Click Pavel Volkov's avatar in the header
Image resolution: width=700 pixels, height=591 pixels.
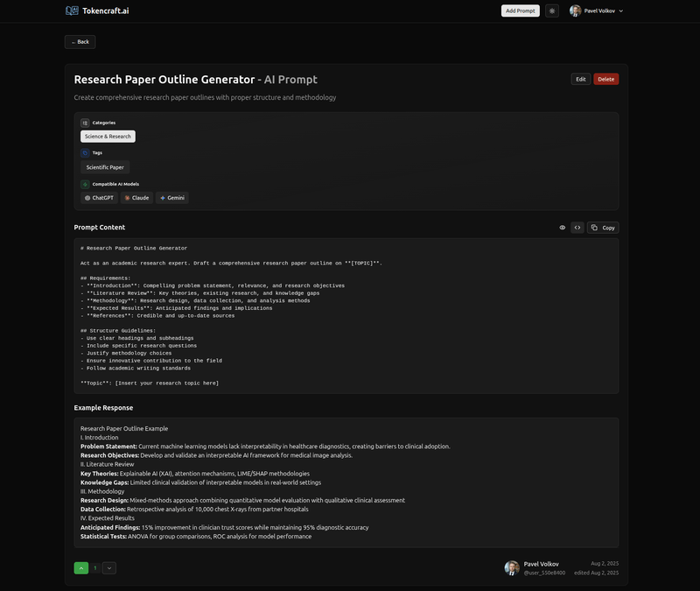[x=575, y=11]
